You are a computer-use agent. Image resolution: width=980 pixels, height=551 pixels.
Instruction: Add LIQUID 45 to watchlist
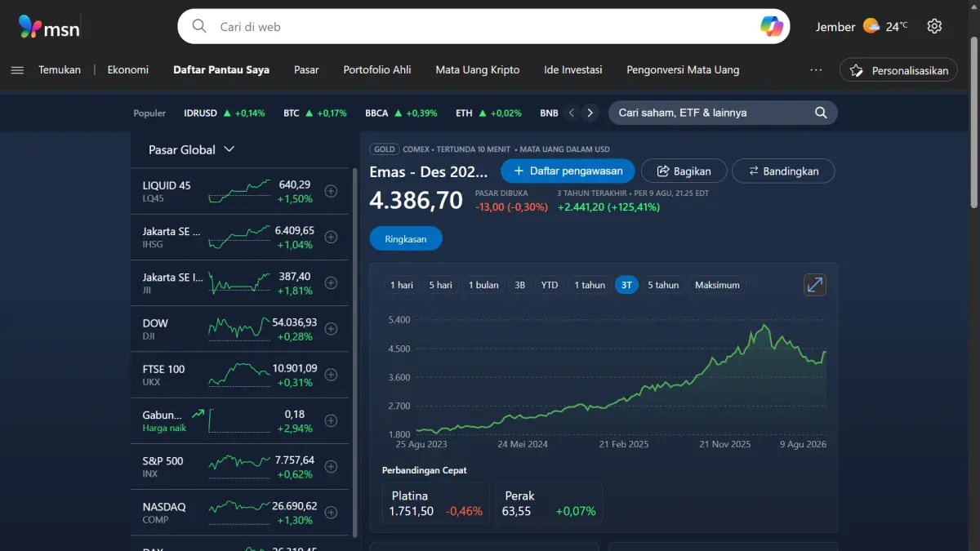click(331, 191)
